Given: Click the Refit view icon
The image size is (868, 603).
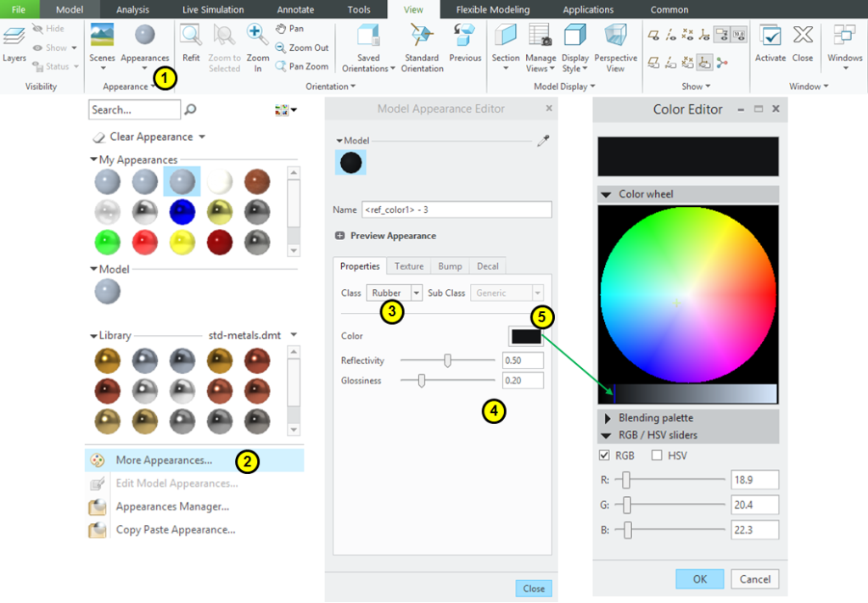Looking at the screenshot, I should (191, 36).
